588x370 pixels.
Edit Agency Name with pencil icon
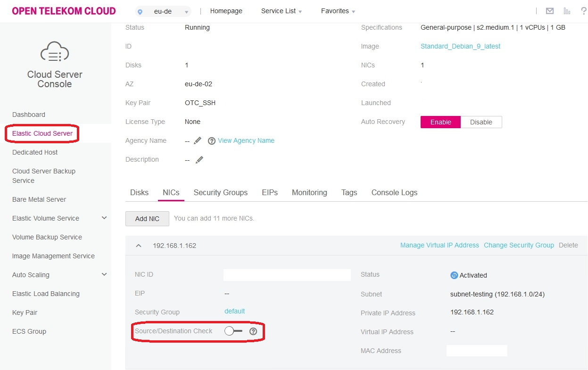click(198, 140)
